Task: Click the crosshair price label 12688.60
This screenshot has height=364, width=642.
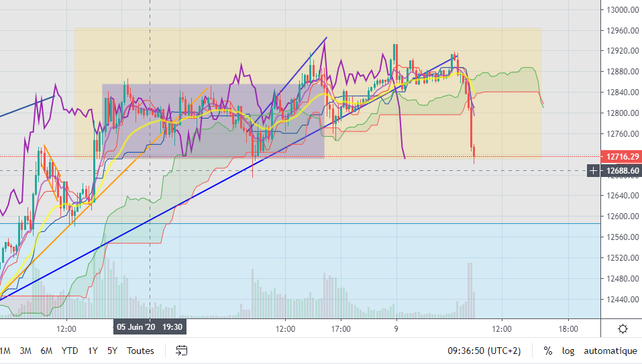Action: coord(621,170)
